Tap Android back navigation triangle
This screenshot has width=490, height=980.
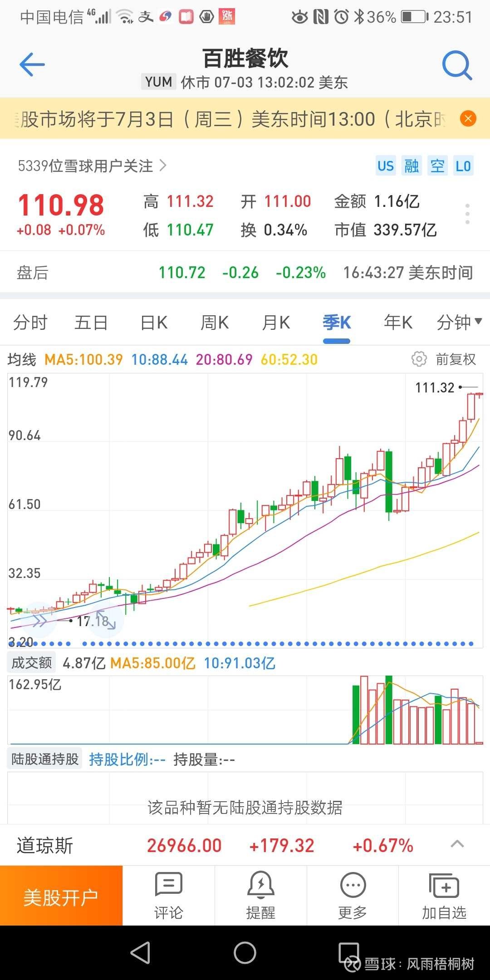click(141, 952)
